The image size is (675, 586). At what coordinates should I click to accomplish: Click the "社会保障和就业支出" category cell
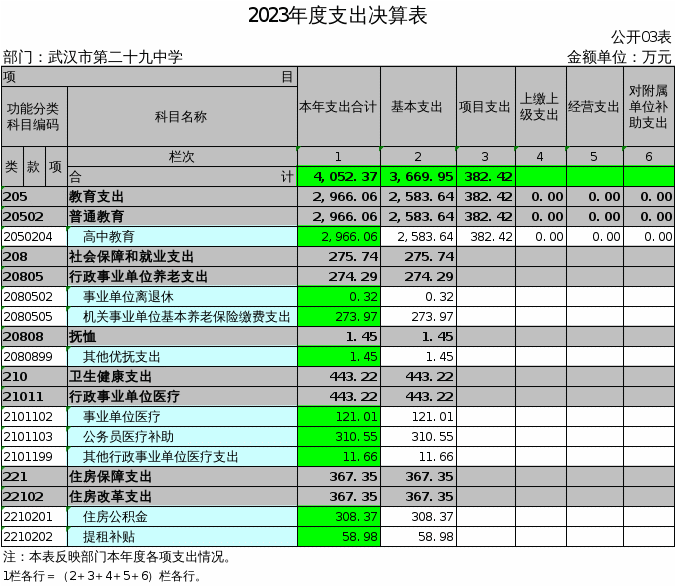point(181,257)
